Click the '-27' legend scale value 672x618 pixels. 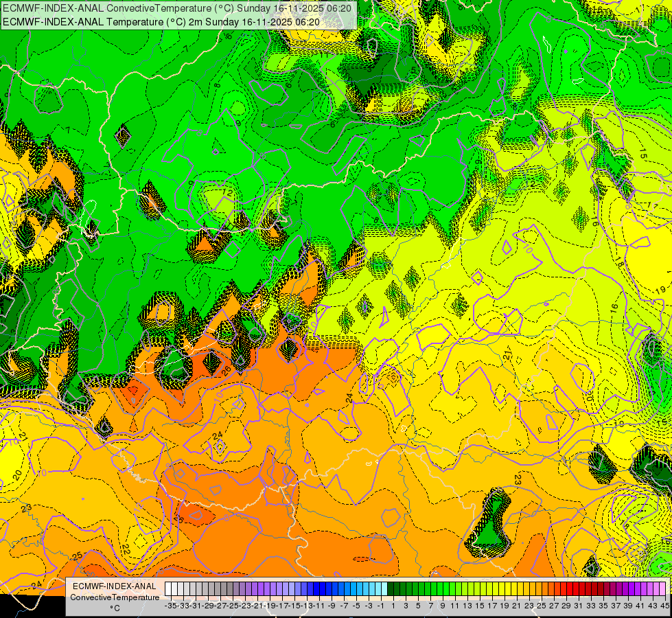[x=220, y=606]
